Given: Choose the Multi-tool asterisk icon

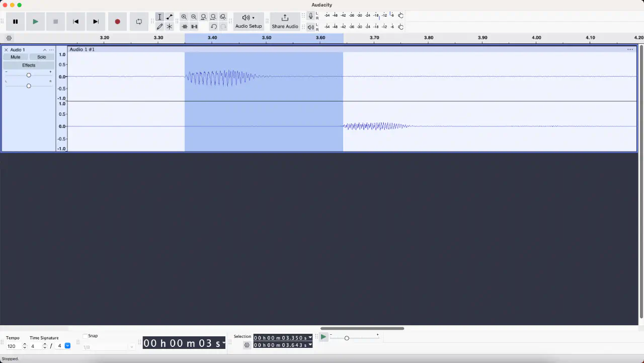Looking at the screenshot, I should 170,27.
